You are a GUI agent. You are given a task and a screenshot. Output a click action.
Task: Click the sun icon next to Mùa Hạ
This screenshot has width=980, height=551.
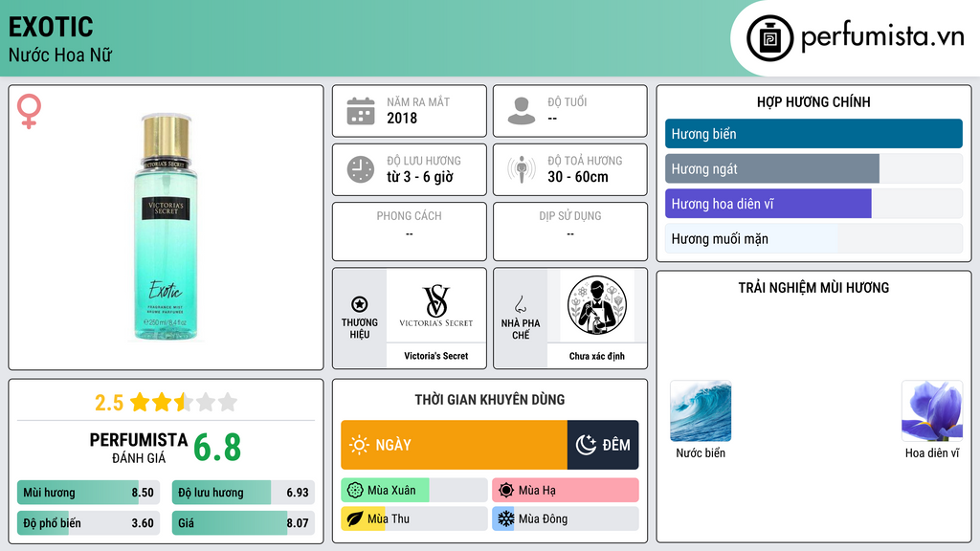tap(506, 491)
